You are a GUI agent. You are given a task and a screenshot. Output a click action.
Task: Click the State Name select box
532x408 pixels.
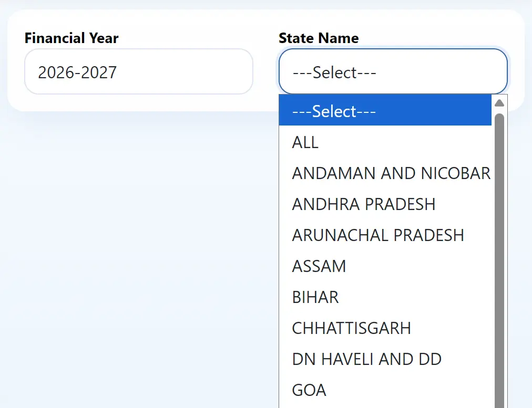point(393,71)
